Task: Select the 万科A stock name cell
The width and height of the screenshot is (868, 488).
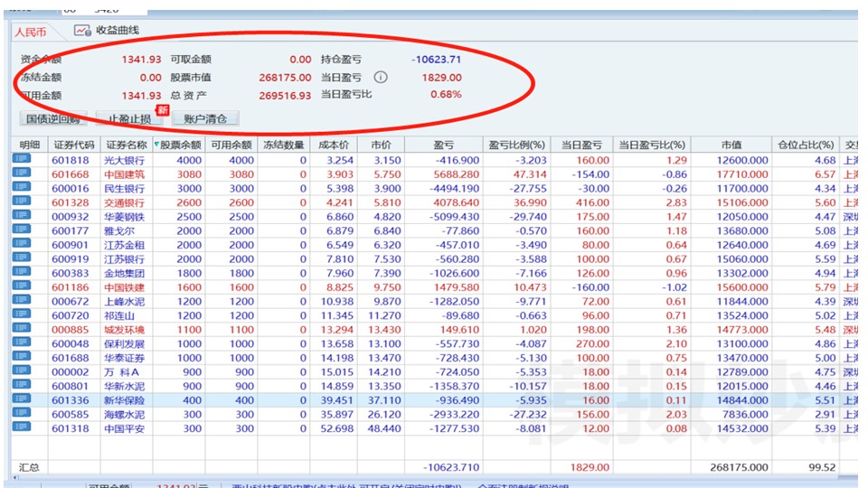Action: pyautogui.click(x=122, y=371)
